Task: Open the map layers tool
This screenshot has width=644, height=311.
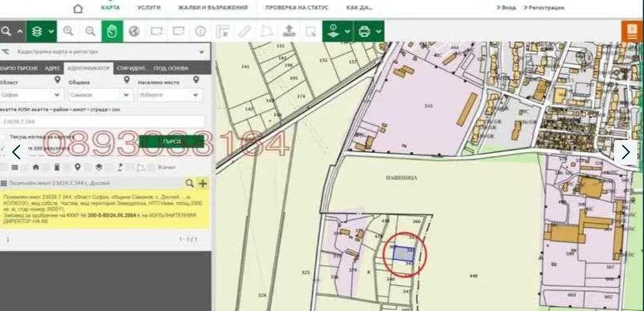Action: [37, 31]
